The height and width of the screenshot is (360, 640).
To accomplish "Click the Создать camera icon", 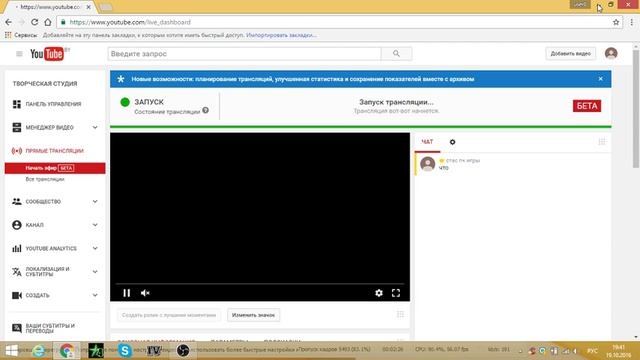I will [17, 295].
